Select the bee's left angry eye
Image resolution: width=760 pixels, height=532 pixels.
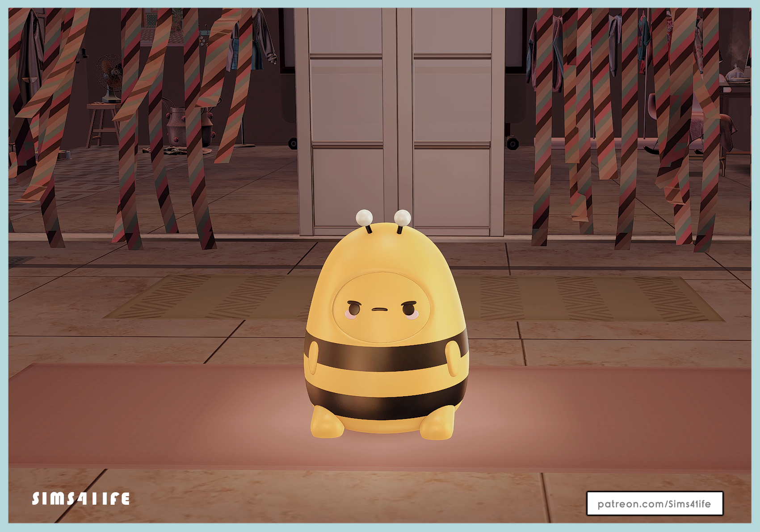coord(354,308)
